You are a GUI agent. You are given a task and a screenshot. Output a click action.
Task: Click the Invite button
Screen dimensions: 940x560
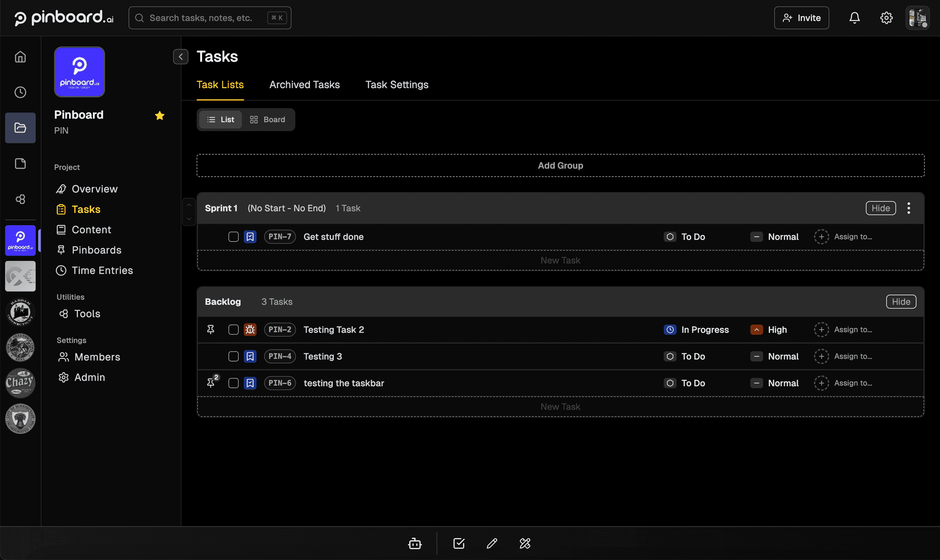[801, 18]
